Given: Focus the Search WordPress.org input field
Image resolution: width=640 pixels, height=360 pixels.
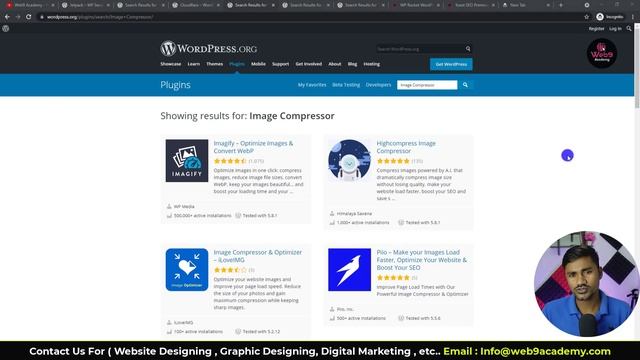Looking at the screenshot, I should (x=420, y=49).
